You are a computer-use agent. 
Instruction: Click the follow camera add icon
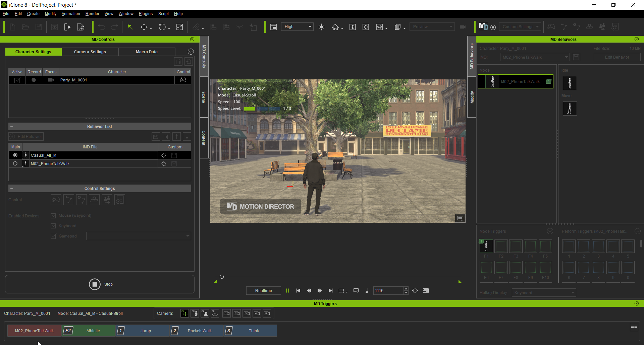click(x=184, y=314)
